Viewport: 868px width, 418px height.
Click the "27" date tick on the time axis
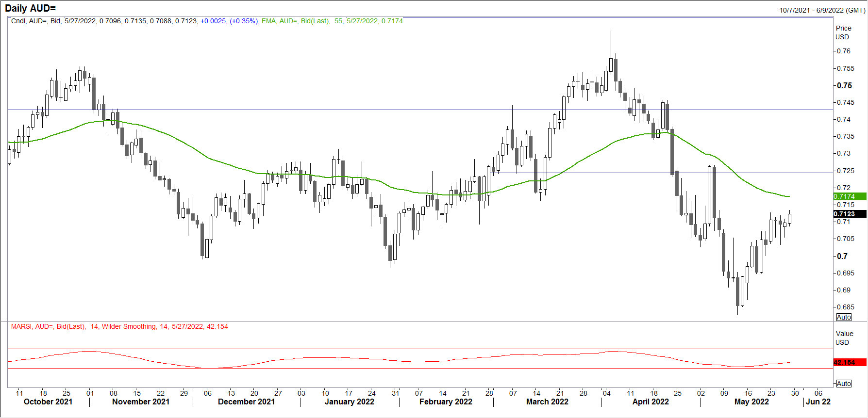(x=278, y=393)
